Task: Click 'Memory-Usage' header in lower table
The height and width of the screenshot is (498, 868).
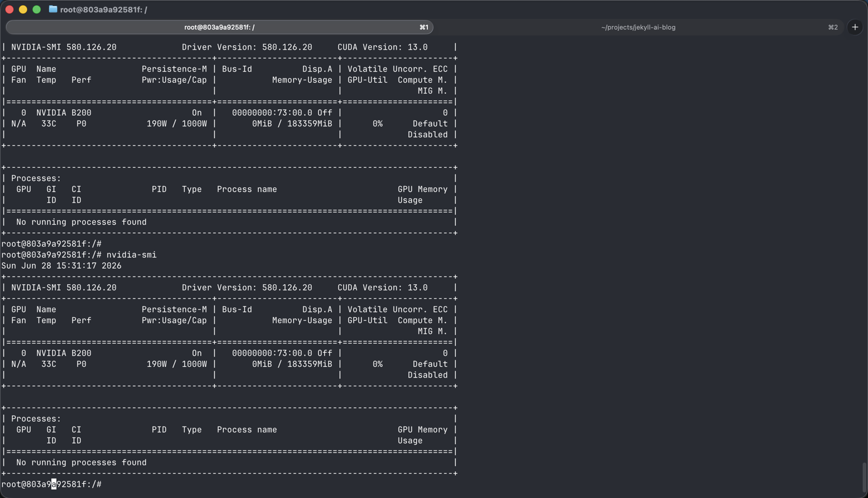Action: pyautogui.click(x=302, y=321)
